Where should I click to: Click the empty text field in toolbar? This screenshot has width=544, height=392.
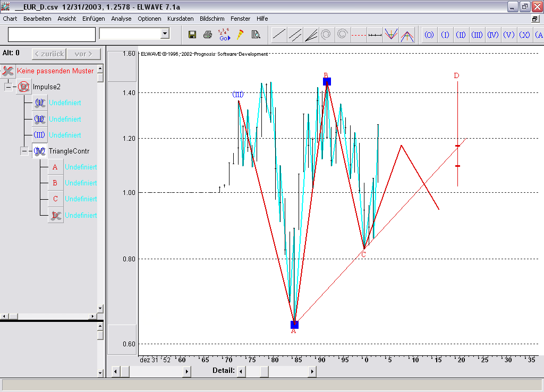[x=52, y=35]
